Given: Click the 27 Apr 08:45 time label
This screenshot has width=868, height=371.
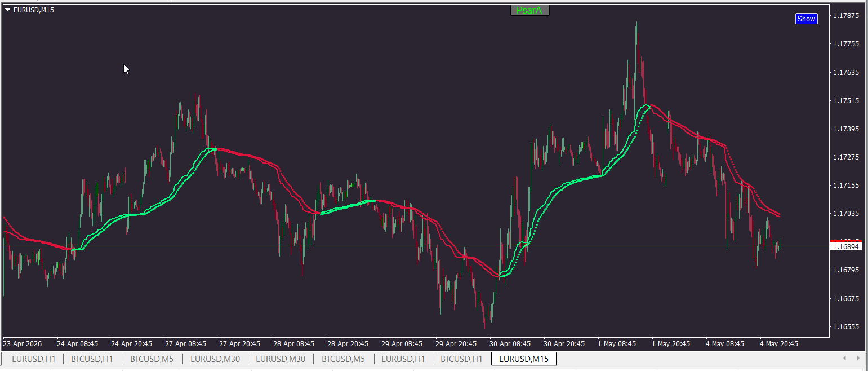Looking at the screenshot, I should [x=186, y=343].
